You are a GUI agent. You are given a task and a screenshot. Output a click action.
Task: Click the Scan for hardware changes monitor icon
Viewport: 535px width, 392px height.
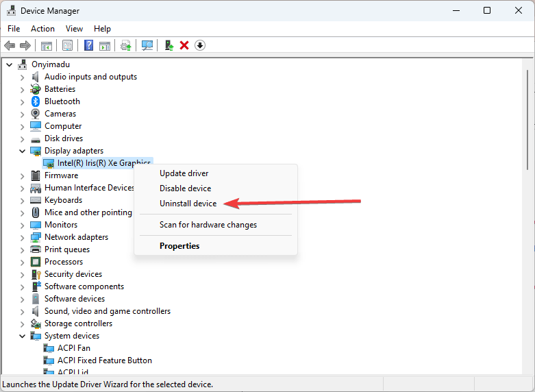[x=147, y=45]
